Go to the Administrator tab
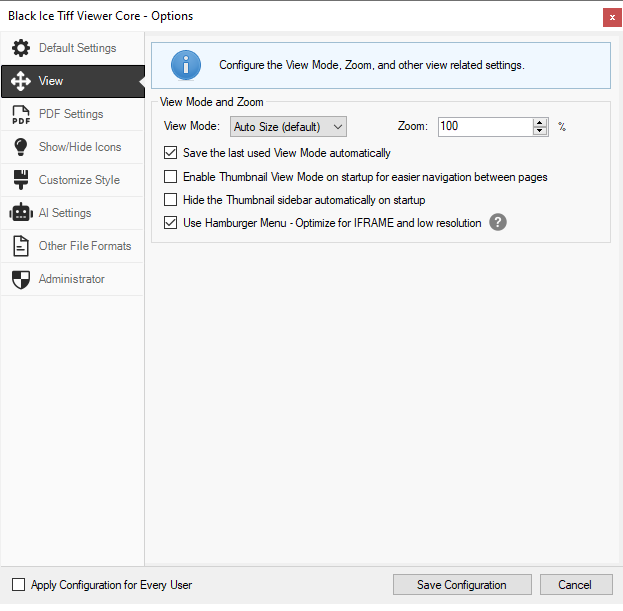 [x=72, y=279]
